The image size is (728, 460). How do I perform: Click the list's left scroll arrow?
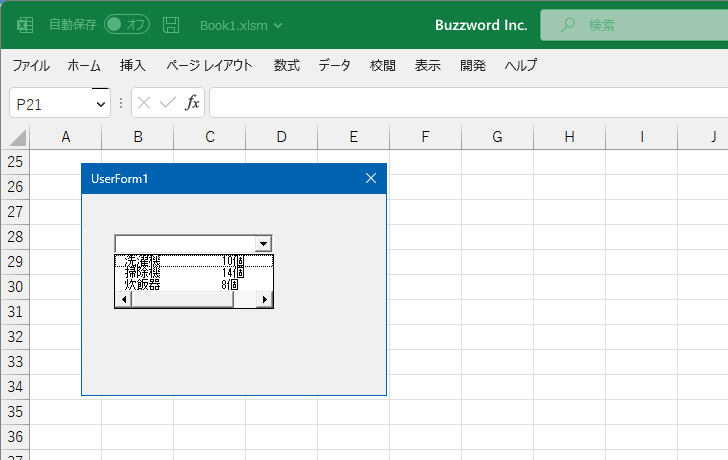pos(124,299)
